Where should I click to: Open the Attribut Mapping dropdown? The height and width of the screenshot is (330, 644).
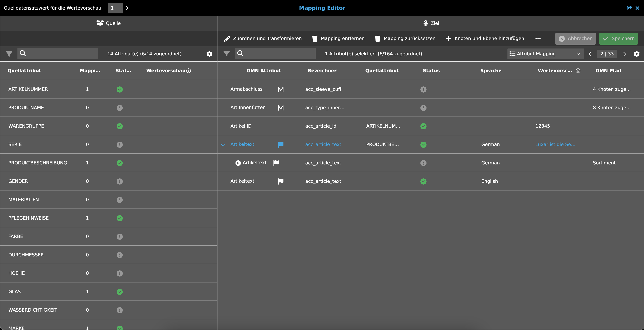pyautogui.click(x=545, y=54)
